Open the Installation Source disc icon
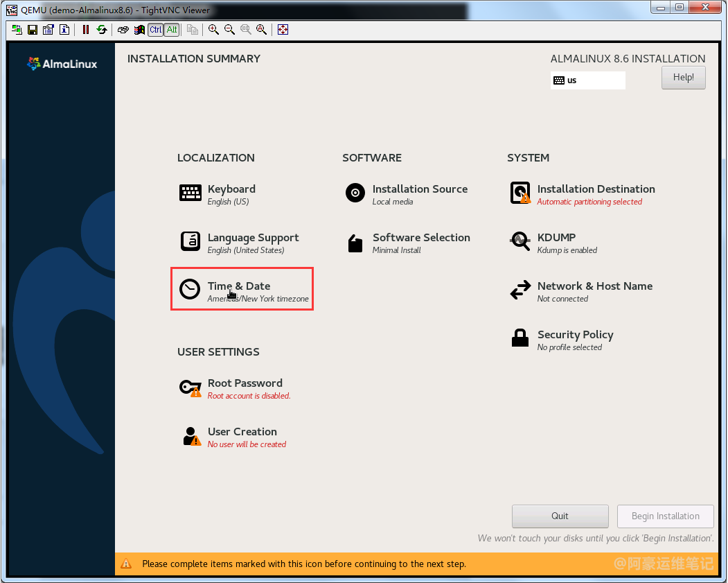Image resolution: width=728 pixels, height=583 pixels. click(x=355, y=192)
